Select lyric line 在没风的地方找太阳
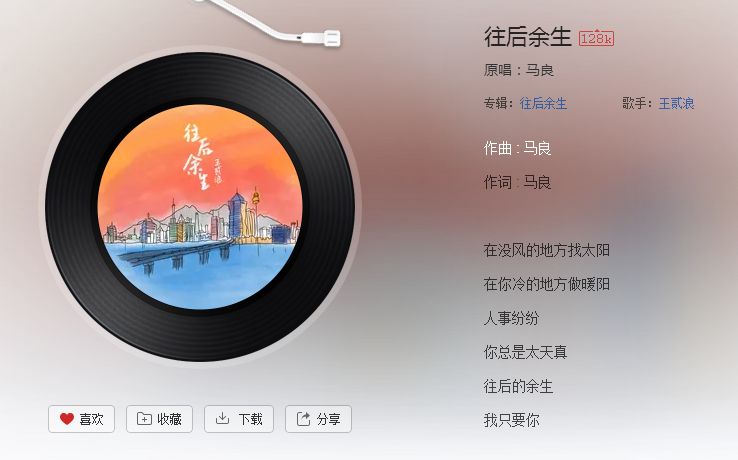Screen dimensions: 738x460 [x=546, y=250]
